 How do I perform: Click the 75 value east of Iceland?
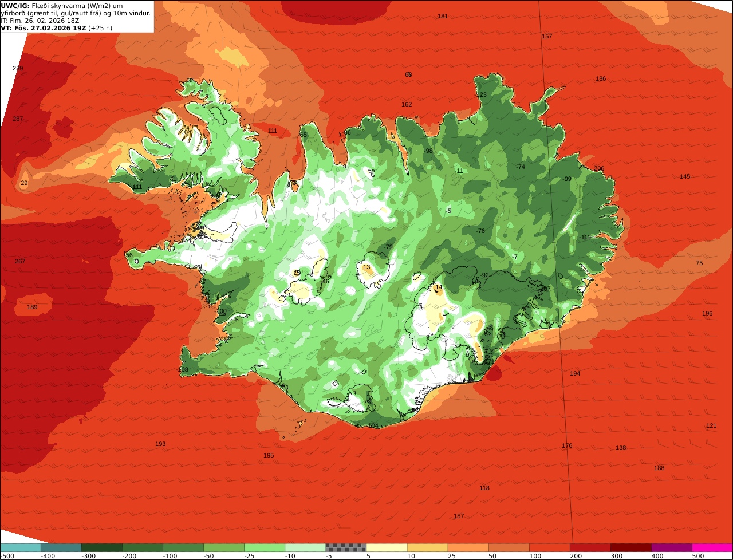coord(699,263)
